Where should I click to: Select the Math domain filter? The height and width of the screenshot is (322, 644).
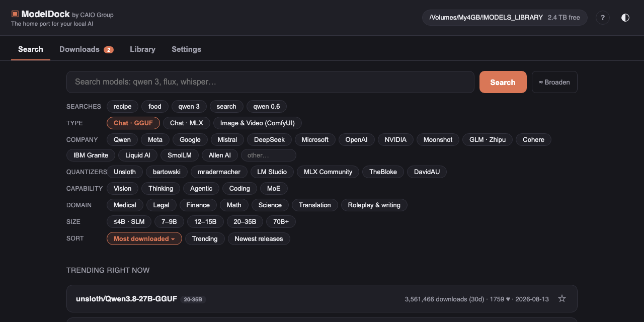pyautogui.click(x=234, y=205)
